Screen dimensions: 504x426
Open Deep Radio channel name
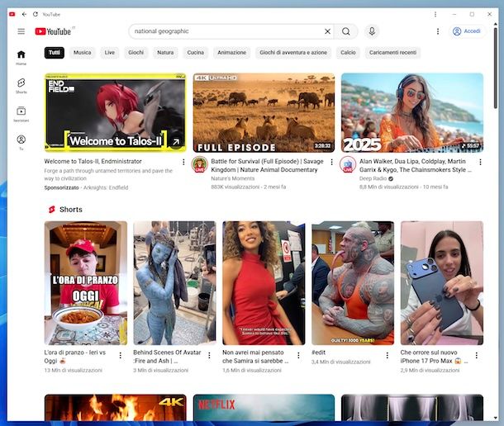click(373, 178)
